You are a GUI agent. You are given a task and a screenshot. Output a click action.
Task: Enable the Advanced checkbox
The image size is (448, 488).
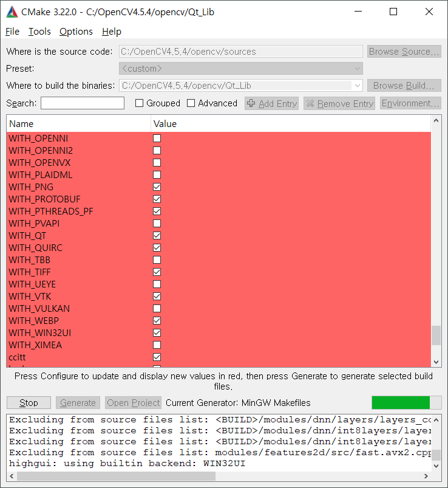pyautogui.click(x=191, y=103)
